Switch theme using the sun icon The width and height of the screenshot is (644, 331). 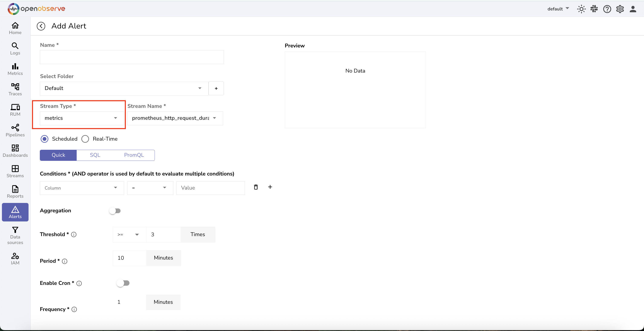581,9
